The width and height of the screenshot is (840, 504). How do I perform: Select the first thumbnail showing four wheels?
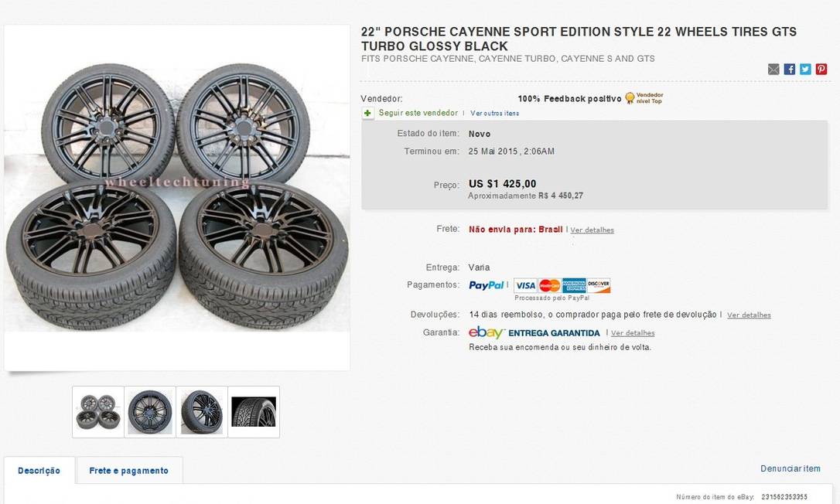click(98, 412)
